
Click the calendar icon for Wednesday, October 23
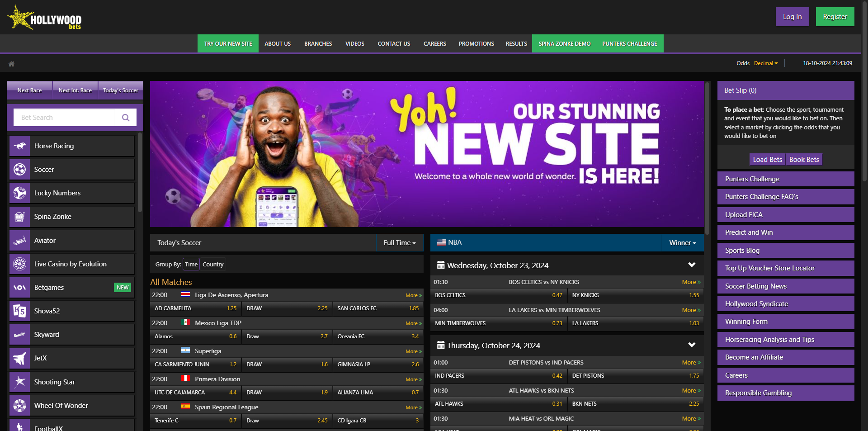pyautogui.click(x=441, y=265)
